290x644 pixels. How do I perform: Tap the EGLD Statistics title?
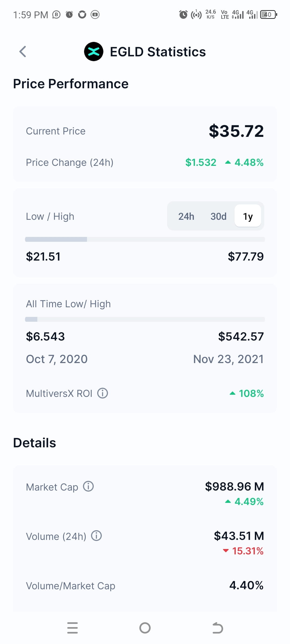(x=158, y=52)
